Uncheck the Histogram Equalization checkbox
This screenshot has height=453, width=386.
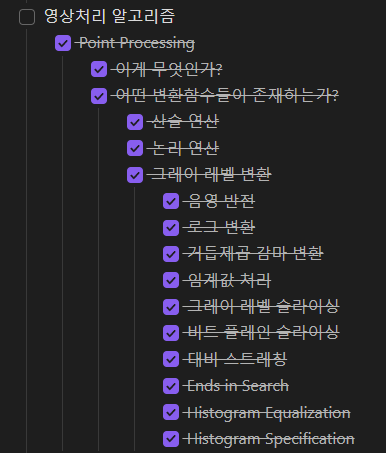[171, 413]
